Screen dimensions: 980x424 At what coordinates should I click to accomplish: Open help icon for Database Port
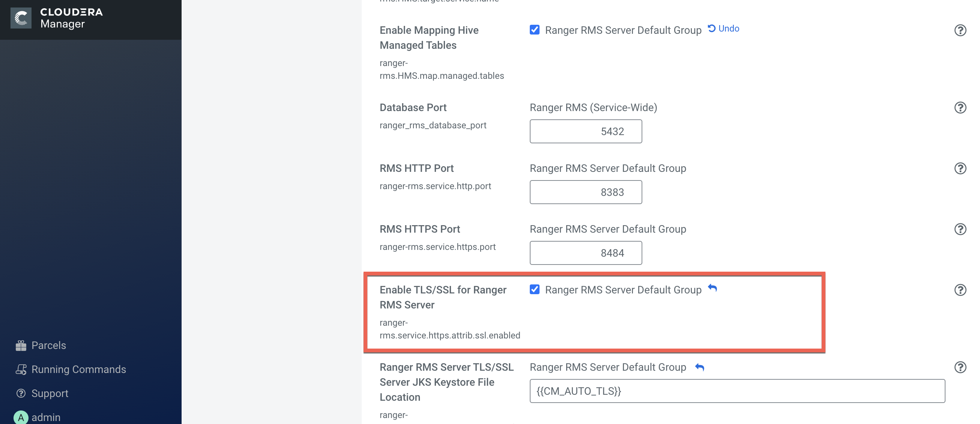tap(960, 108)
